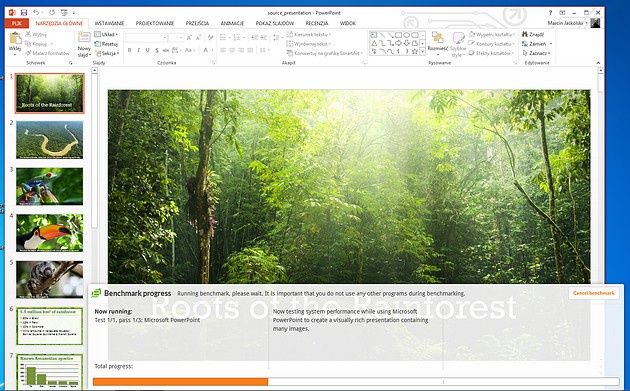The image size is (630, 391).
Task: Decrease font size with smaller A icon
Action: tap(198, 38)
